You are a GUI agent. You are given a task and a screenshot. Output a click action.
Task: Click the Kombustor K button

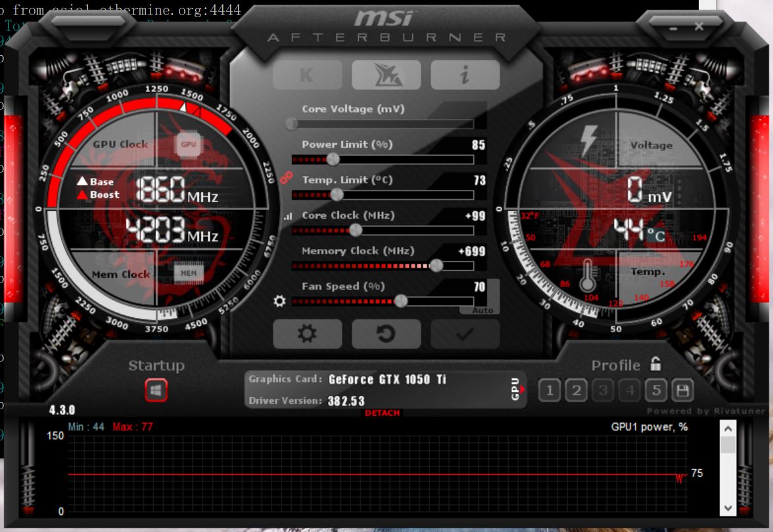pos(307,76)
